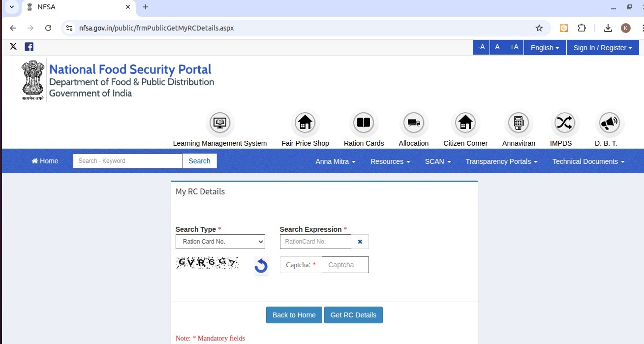Focus the Captcha input field
Image resolution: width=644 pixels, height=344 pixels.
tap(345, 265)
